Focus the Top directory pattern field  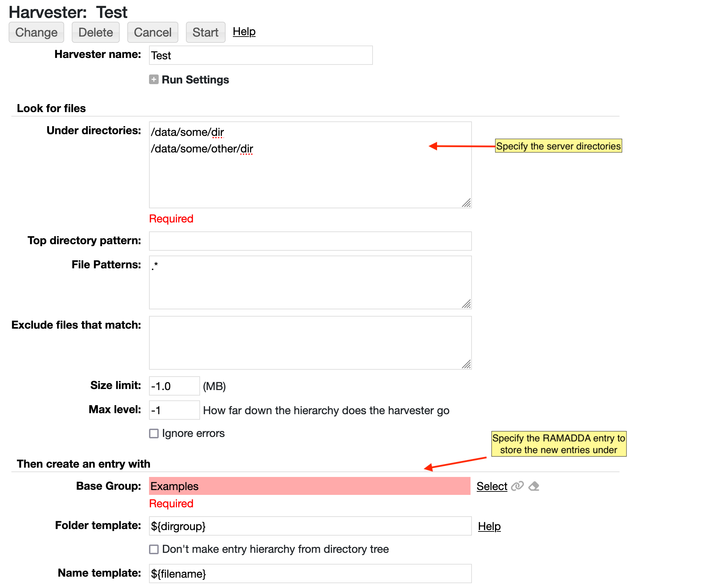point(310,241)
